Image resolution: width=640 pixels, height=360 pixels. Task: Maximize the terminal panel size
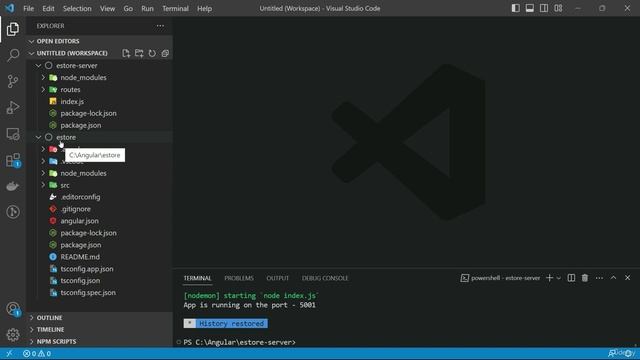[x=613, y=278]
